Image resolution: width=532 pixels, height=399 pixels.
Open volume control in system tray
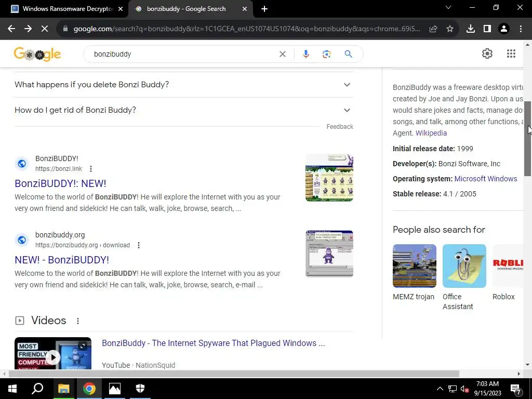pyautogui.click(x=464, y=389)
